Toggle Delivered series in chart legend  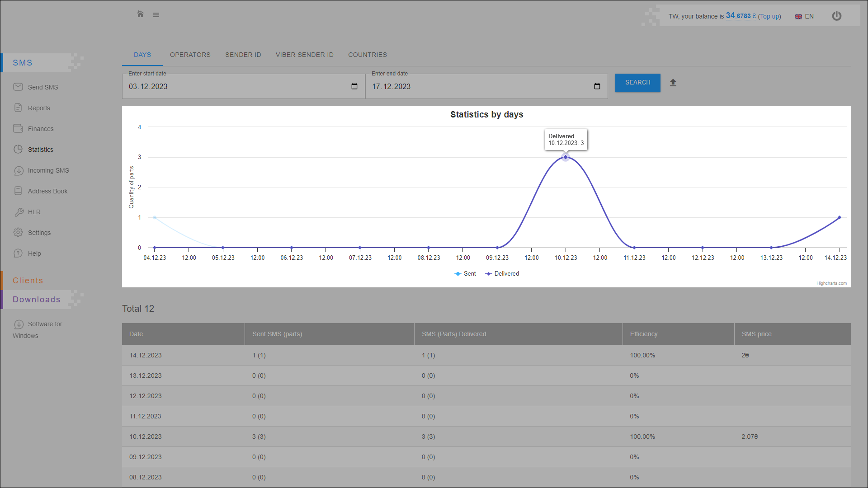[503, 274]
